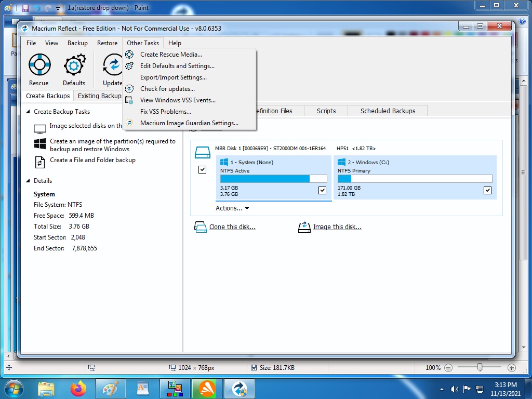The image size is (532, 399).
Task: Click the System partition usage bar
Action: (x=273, y=179)
